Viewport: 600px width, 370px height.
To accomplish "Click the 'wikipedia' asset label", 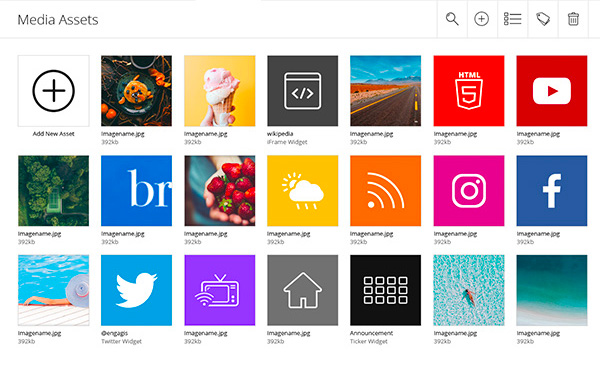I will (x=280, y=134).
